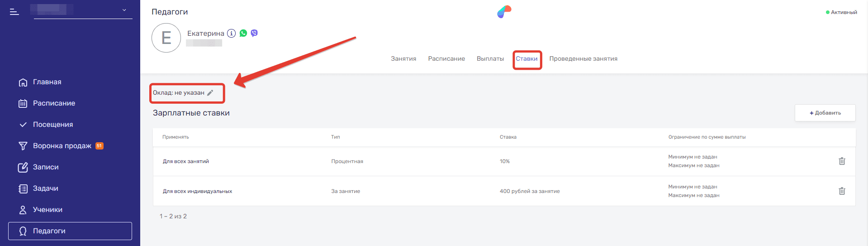Open Воронка продаж in the sidebar

(x=62, y=146)
